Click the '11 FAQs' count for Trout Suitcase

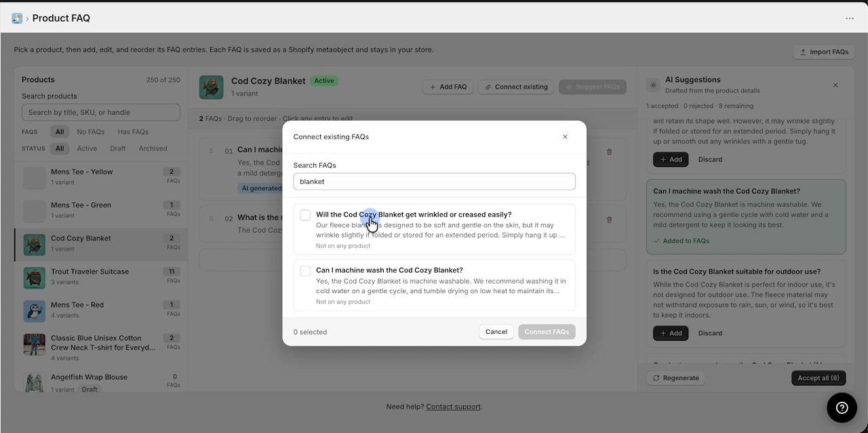coord(172,276)
